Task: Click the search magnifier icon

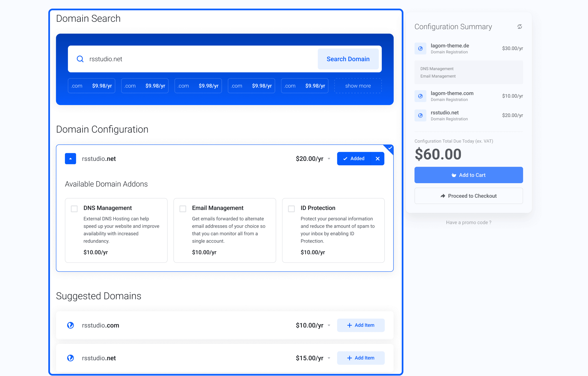Action: coord(80,59)
